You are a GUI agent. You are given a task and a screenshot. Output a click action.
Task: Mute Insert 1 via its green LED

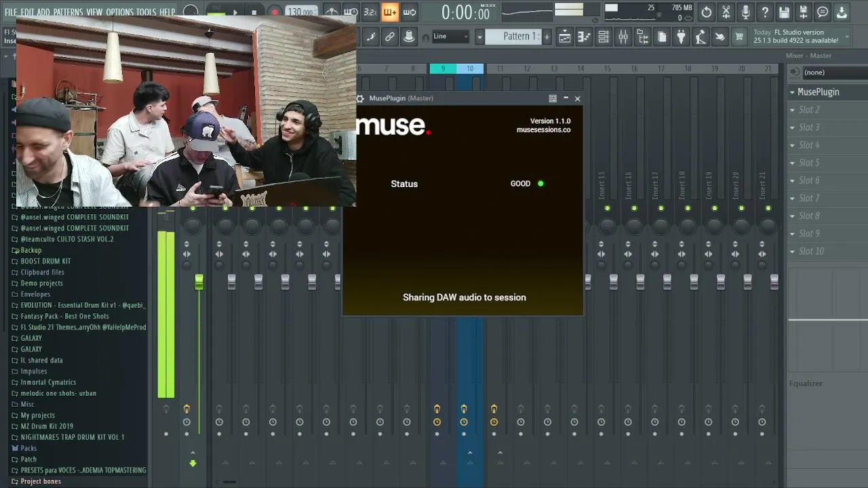(225, 208)
